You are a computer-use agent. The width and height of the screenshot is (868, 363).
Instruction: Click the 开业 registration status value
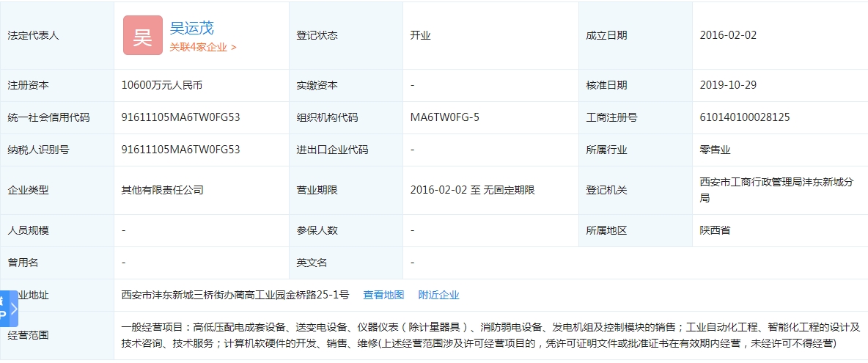click(x=421, y=35)
